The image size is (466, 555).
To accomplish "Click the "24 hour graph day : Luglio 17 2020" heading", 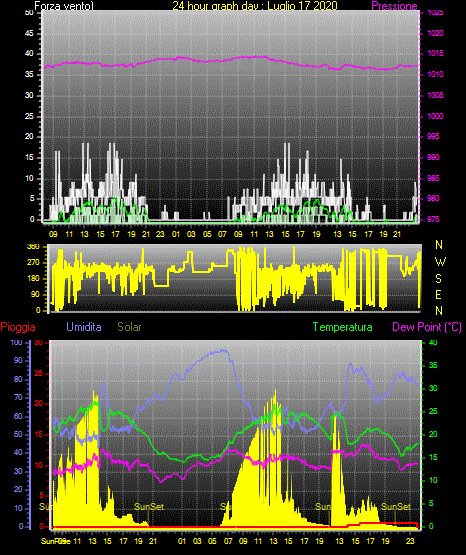I will (x=255, y=6).
